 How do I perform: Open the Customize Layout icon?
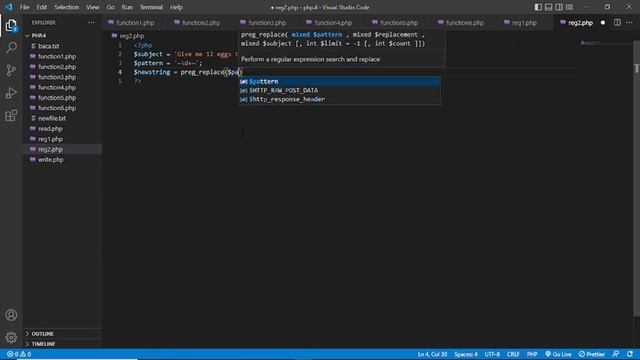[x=569, y=7]
